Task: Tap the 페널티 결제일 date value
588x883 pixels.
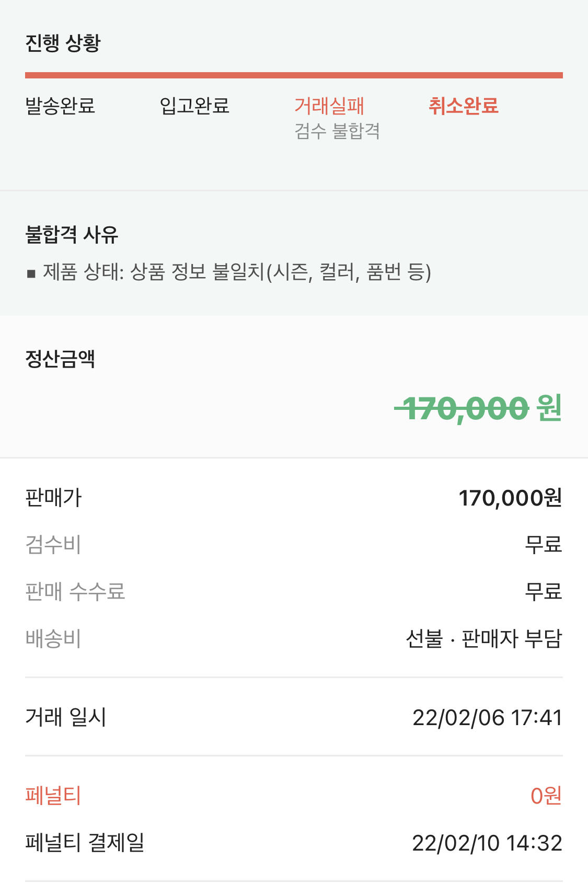Action: coord(487,843)
